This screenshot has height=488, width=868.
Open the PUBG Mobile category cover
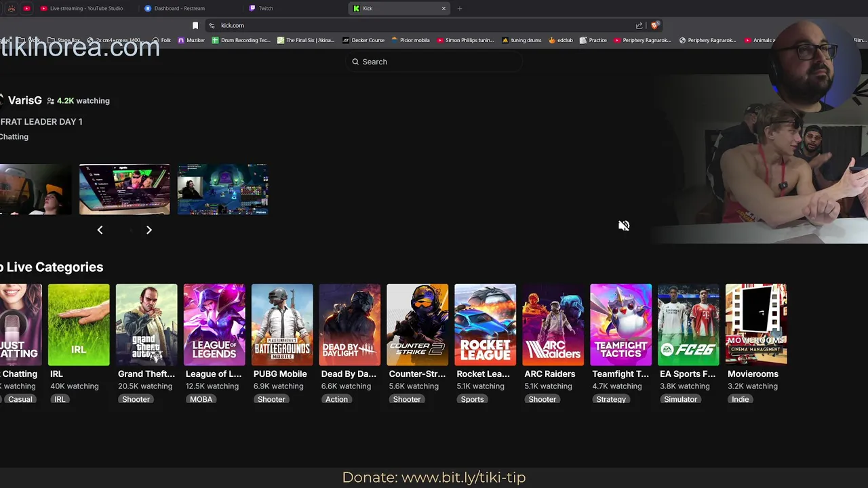coord(282,325)
